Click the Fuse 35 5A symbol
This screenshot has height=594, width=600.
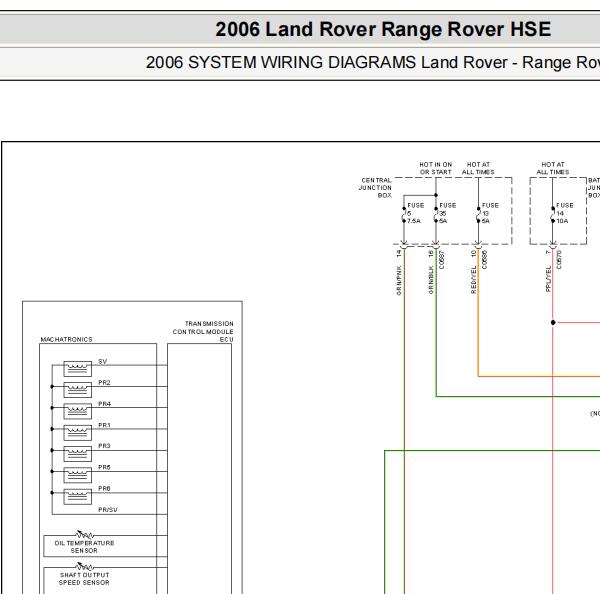tap(436, 215)
